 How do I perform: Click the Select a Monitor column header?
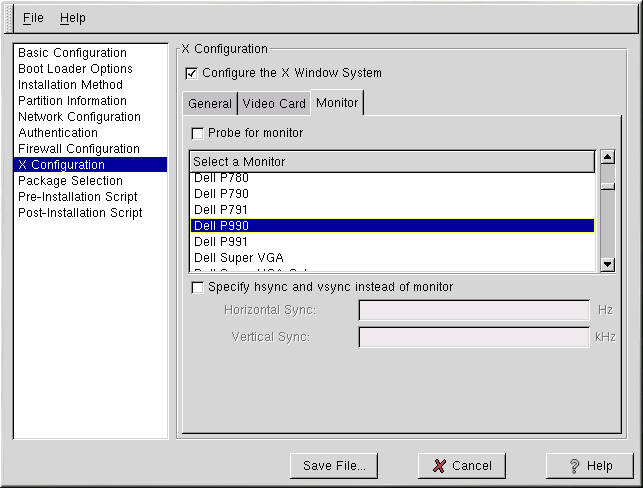coord(392,162)
